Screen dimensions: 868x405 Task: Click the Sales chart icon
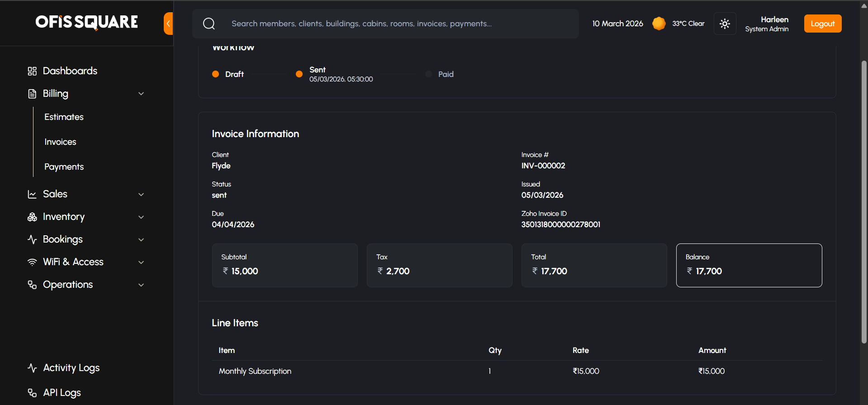coord(32,194)
